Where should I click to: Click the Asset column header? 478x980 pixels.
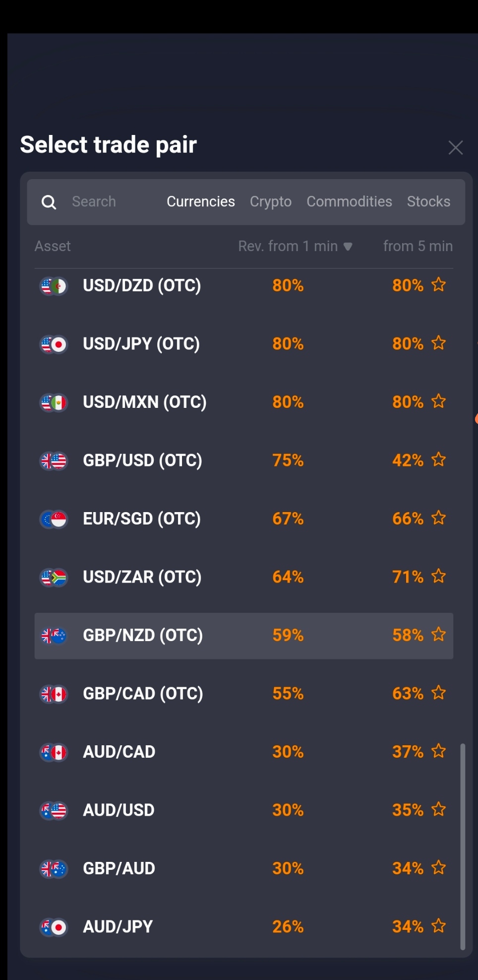53,246
